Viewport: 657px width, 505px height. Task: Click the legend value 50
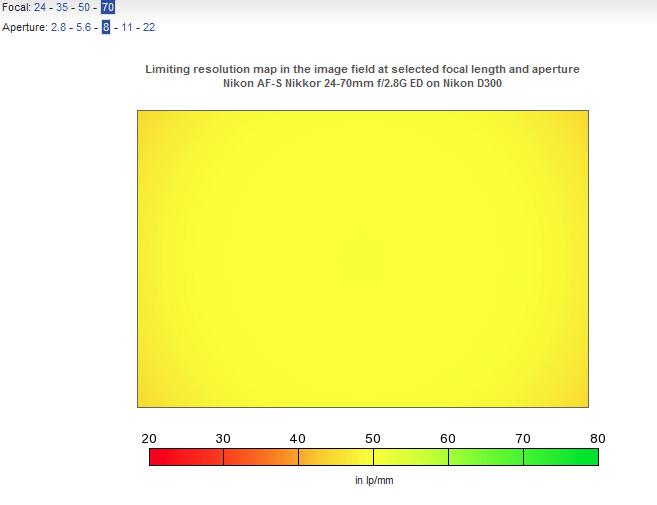372,438
